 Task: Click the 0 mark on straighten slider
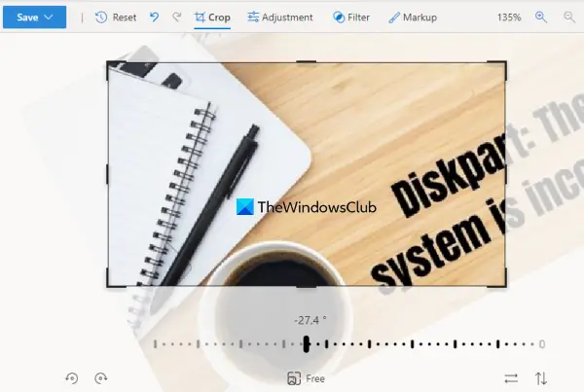(x=542, y=344)
